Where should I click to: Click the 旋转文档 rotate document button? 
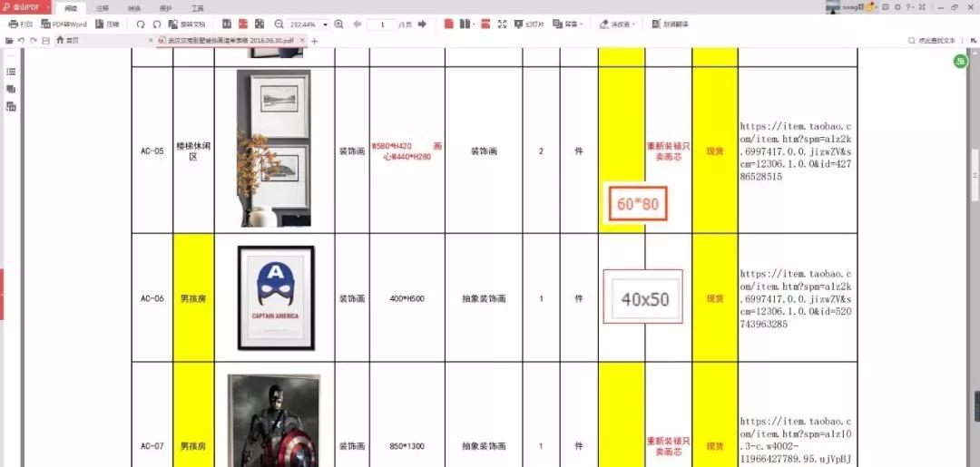[187, 24]
